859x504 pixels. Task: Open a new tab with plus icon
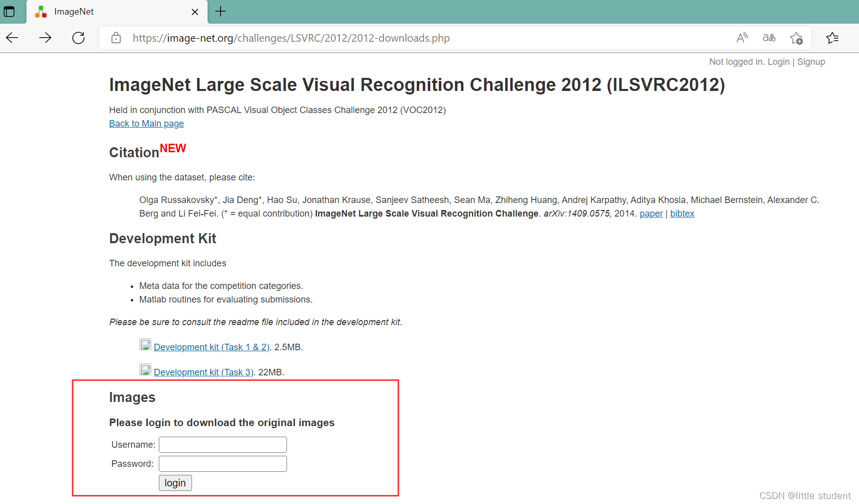(221, 11)
